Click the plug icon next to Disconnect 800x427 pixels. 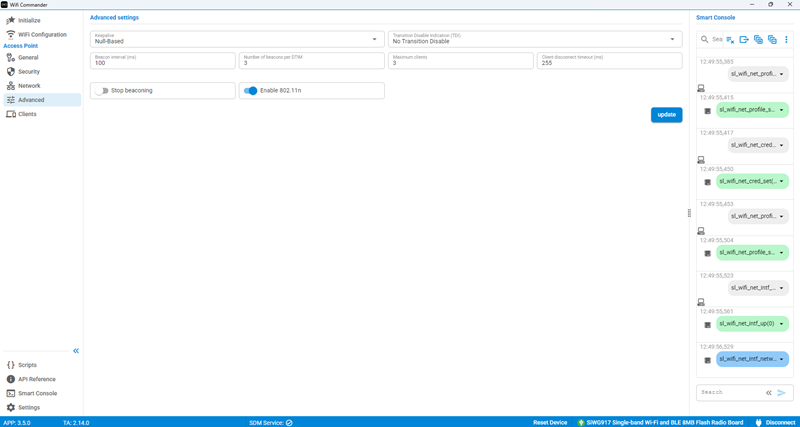tap(758, 422)
